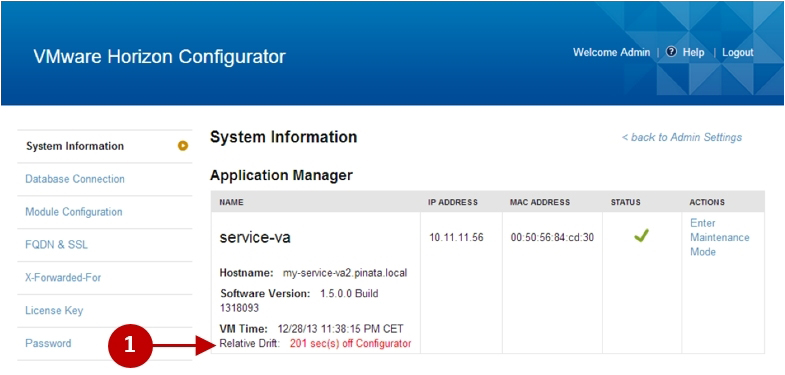Click the System Information page heading

[283, 137]
